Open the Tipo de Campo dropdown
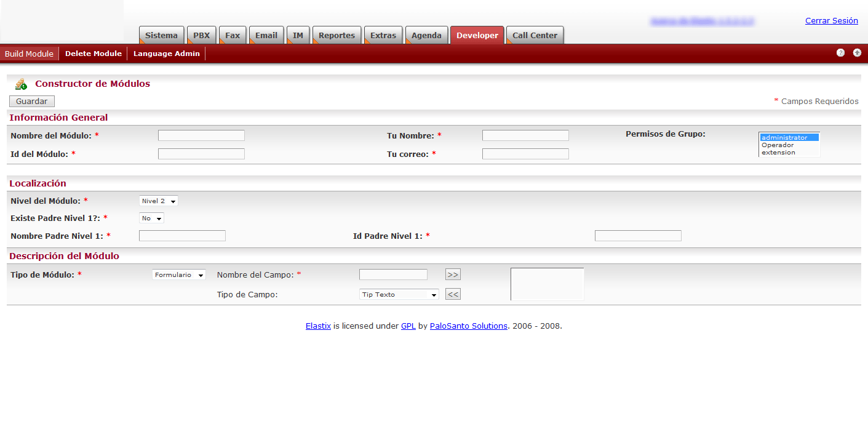The image size is (868, 429). click(x=399, y=295)
